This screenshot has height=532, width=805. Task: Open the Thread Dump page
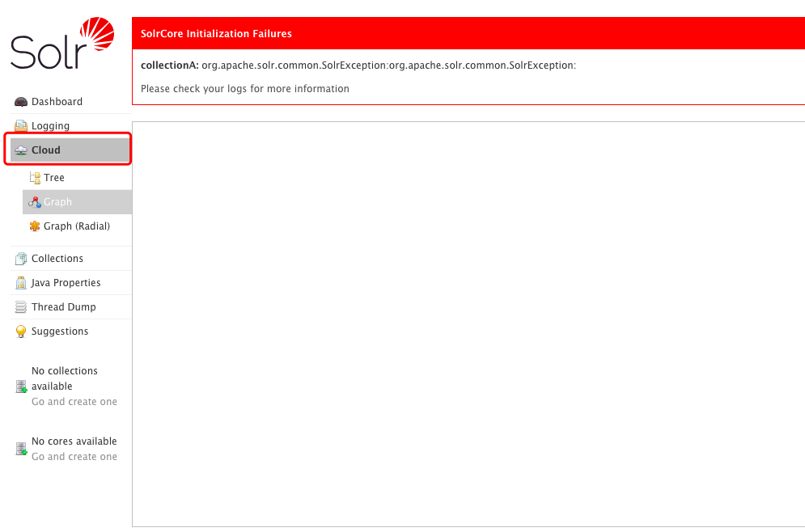[x=71, y=306]
